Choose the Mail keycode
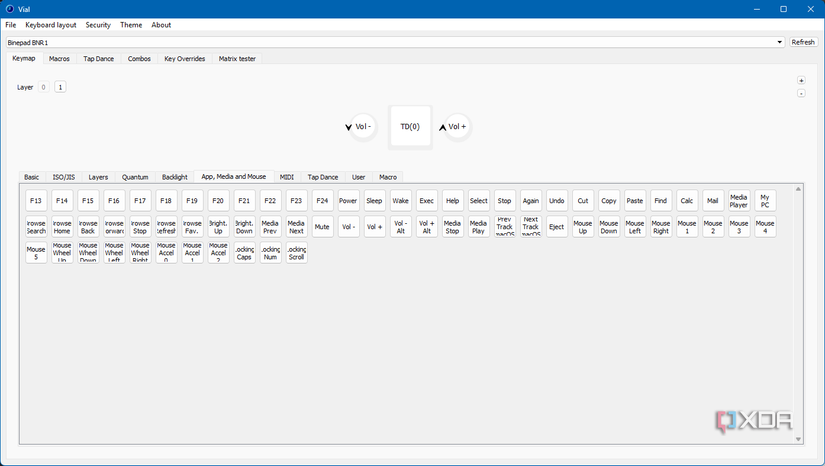Image resolution: width=825 pixels, height=466 pixels. [713, 200]
